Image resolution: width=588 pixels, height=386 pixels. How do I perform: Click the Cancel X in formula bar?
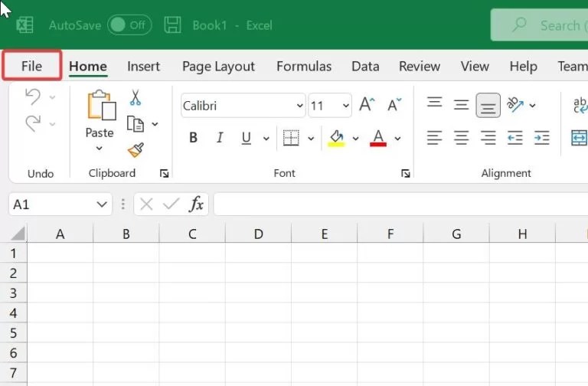[146, 204]
